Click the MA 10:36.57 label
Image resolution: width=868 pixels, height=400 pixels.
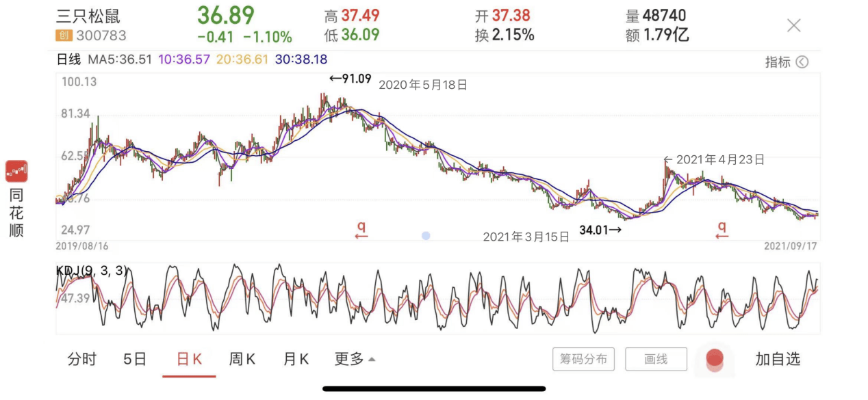coord(184,59)
